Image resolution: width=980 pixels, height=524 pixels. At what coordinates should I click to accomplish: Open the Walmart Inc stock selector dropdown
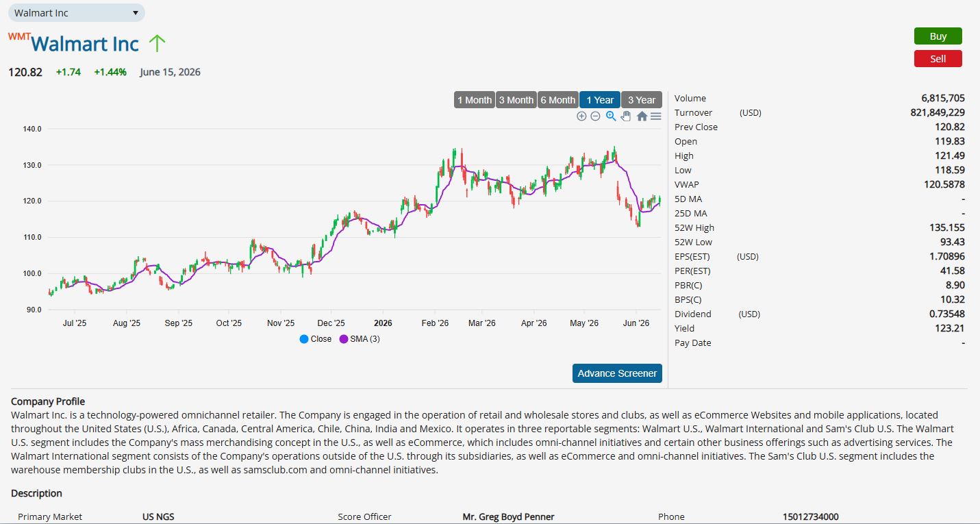pos(76,13)
